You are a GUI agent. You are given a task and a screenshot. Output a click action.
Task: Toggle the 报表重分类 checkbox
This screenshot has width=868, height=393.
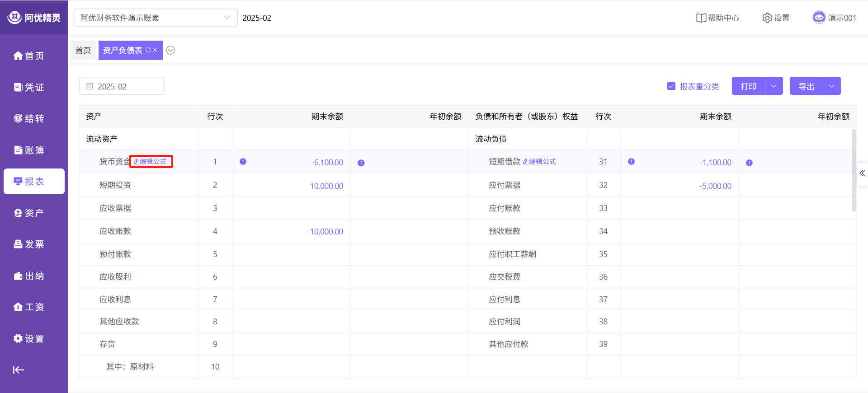point(671,86)
